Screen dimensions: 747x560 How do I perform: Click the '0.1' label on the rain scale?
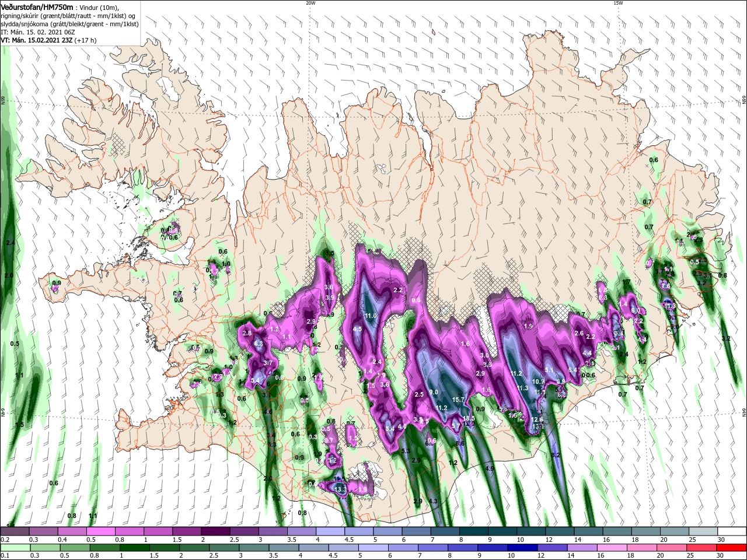click(x=5, y=556)
